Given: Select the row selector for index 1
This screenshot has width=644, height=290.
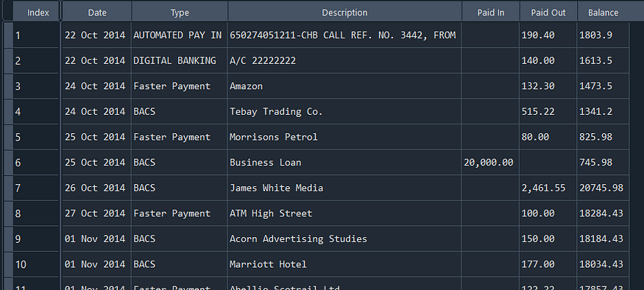Looking at the screenshot, I should [x=8, y=35].
